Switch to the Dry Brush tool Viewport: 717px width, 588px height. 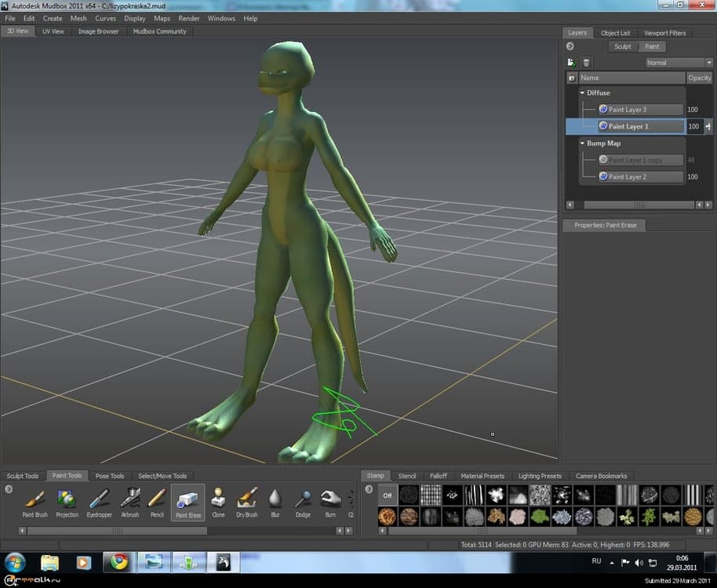[246, 499]
